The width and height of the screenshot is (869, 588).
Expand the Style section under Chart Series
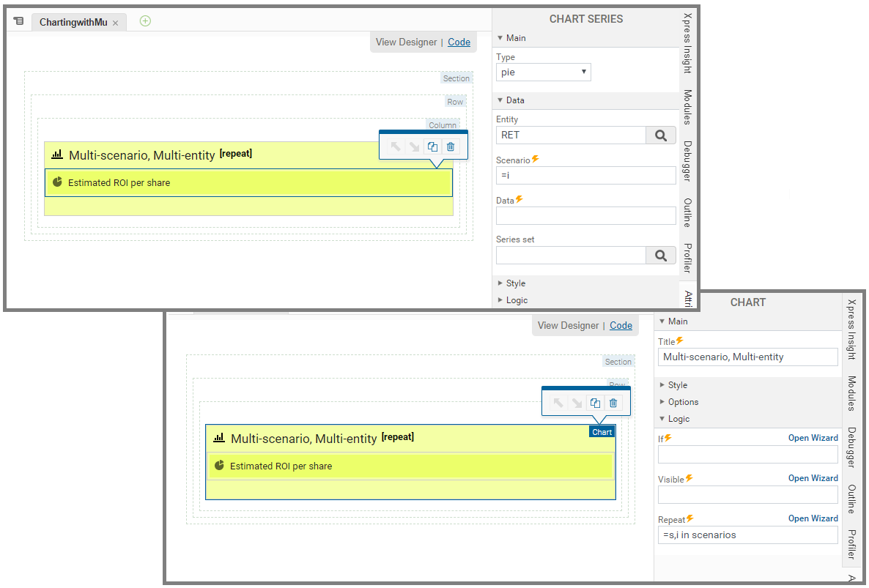click(515, 283)
